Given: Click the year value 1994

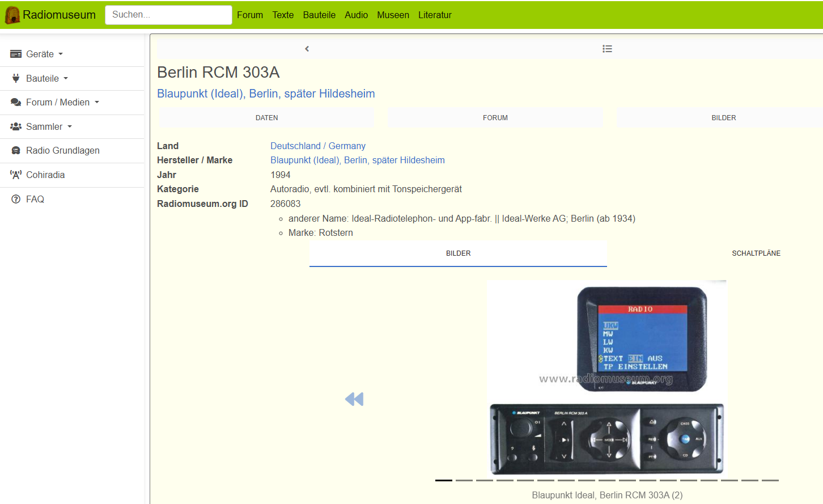Looking at the screenshot, I should tap(281, 175).
